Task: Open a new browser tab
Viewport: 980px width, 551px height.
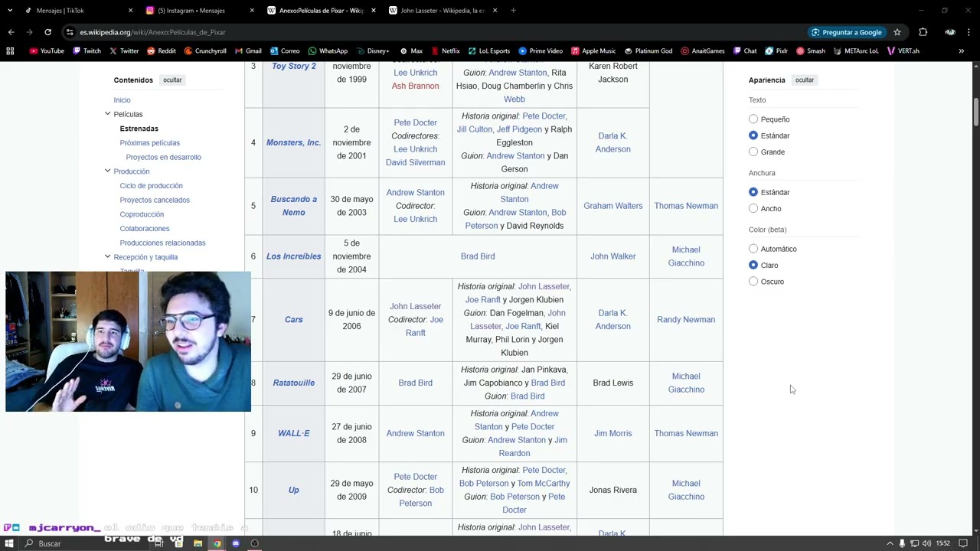Action: pos(513,11)
